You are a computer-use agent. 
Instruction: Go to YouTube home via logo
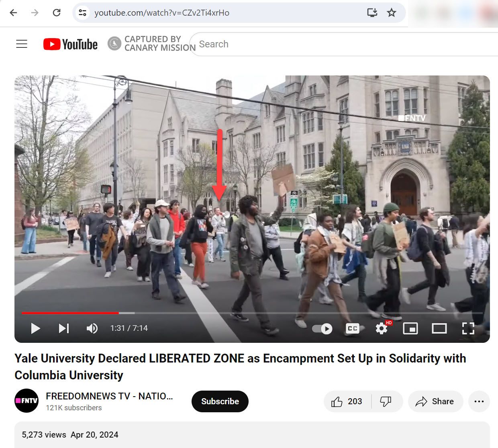[x=71, y=44]
